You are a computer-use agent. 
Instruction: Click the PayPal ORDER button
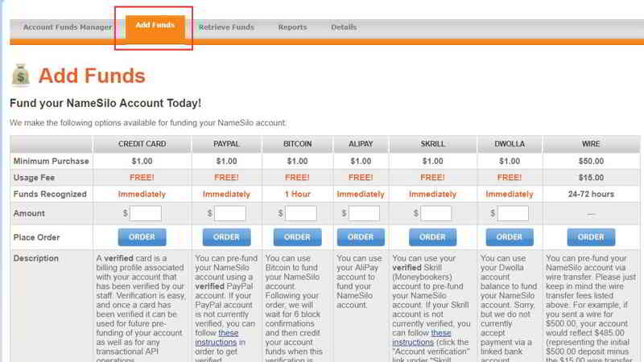(x=226, y=237)
